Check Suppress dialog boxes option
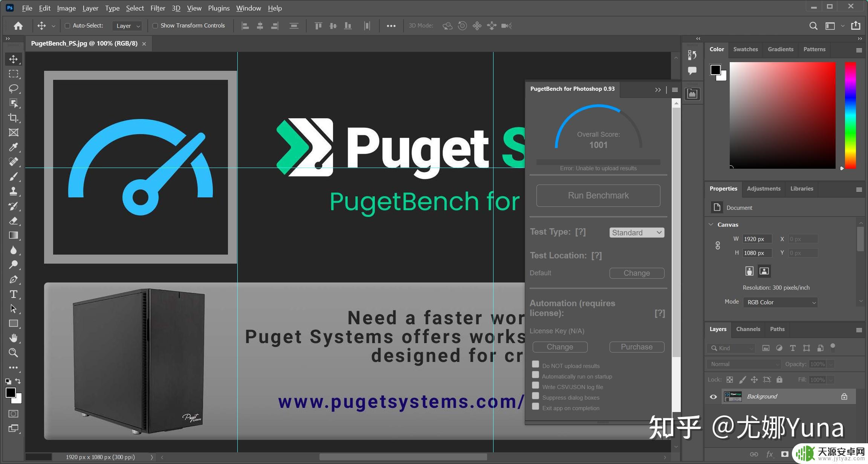The height and width of the screenshot is (464, 868). [535, 395]
